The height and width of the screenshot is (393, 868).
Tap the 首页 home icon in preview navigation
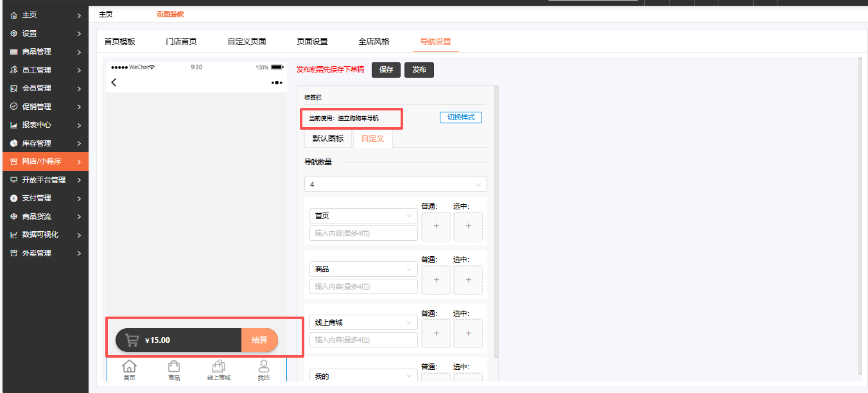(130, 367)
